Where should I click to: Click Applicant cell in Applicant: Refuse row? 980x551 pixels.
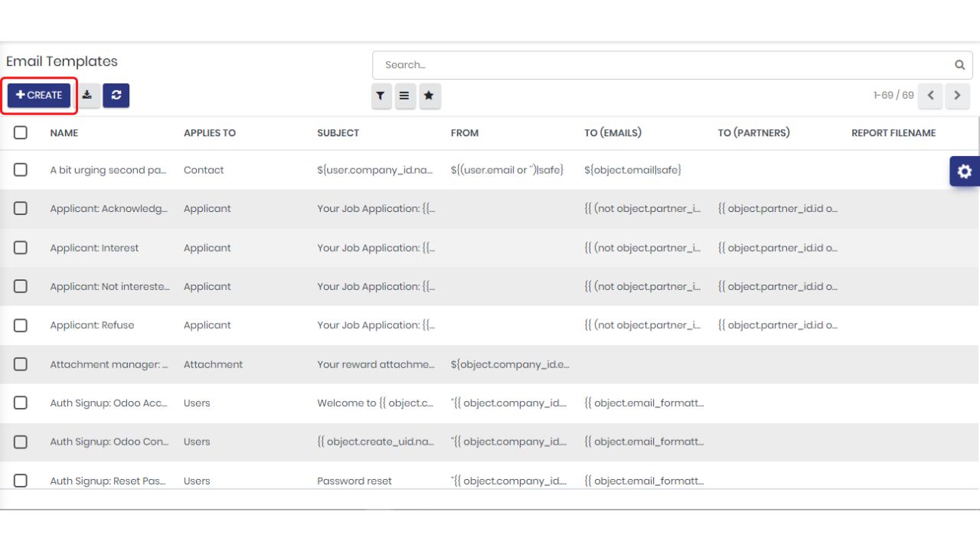pos(207,325)
